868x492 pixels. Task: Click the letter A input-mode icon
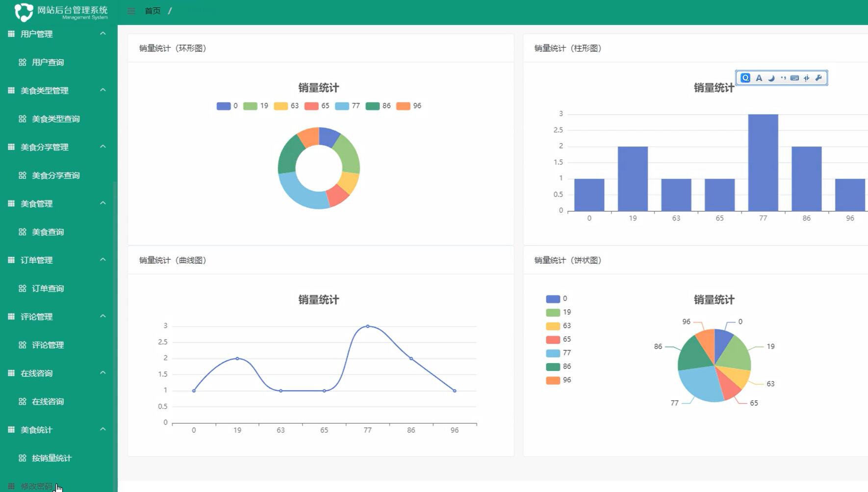point(758,77)
